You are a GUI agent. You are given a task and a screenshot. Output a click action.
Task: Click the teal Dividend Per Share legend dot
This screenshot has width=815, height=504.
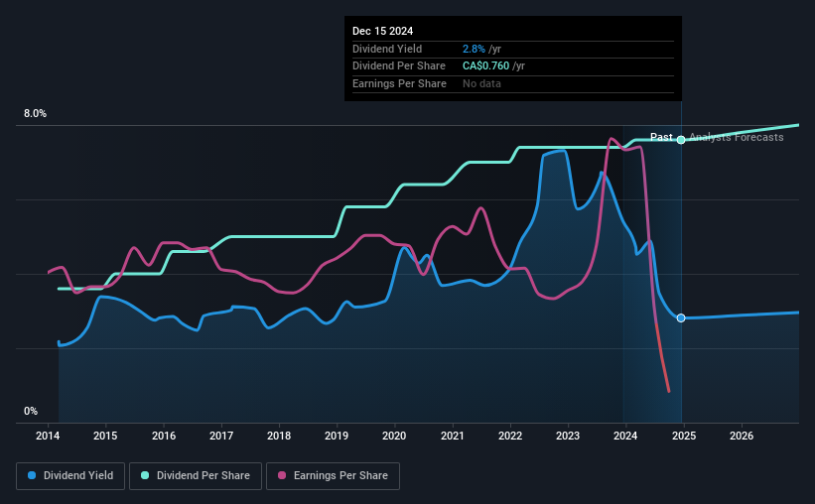pos(145,475)
